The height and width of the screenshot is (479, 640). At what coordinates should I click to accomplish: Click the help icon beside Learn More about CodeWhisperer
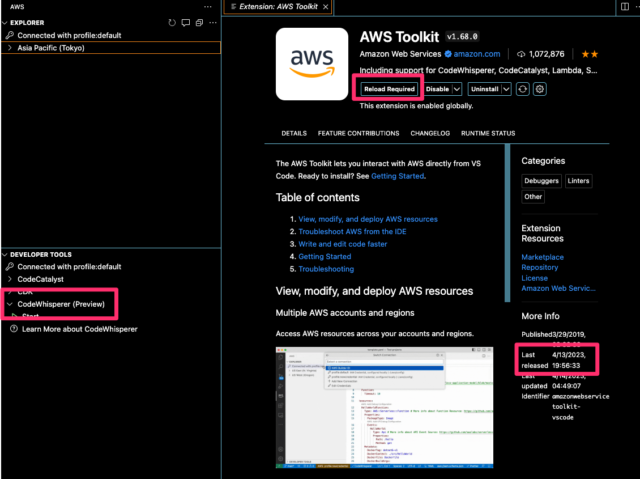14,329
